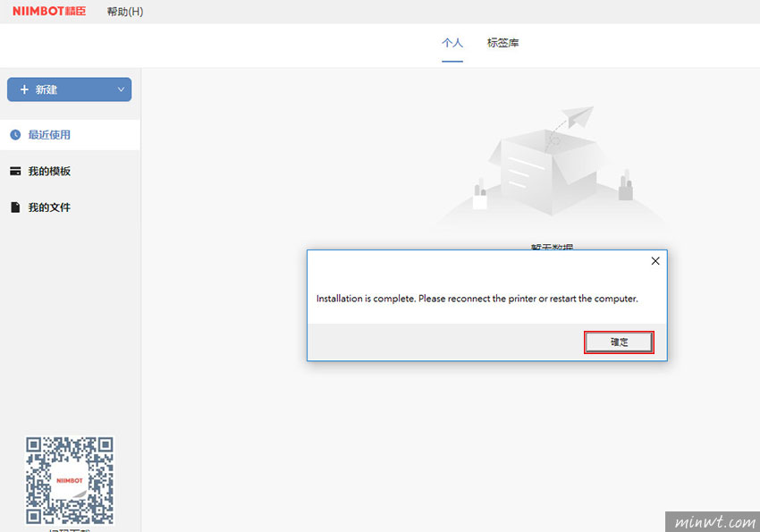Image resolution: width=760 pixels, height=532 pixels.
Task: Click the plus icon on 新建
Action: tap(24, 89)
